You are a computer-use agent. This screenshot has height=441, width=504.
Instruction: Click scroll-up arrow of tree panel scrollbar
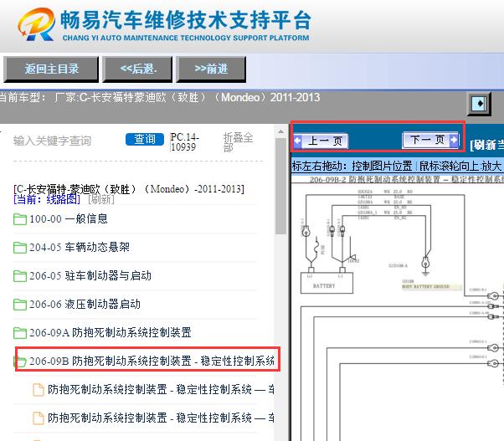(x=280, y=131)
